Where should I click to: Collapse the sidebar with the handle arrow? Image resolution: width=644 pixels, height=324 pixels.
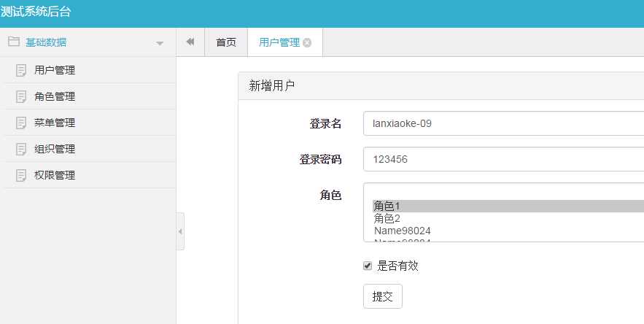click(180, 231)
